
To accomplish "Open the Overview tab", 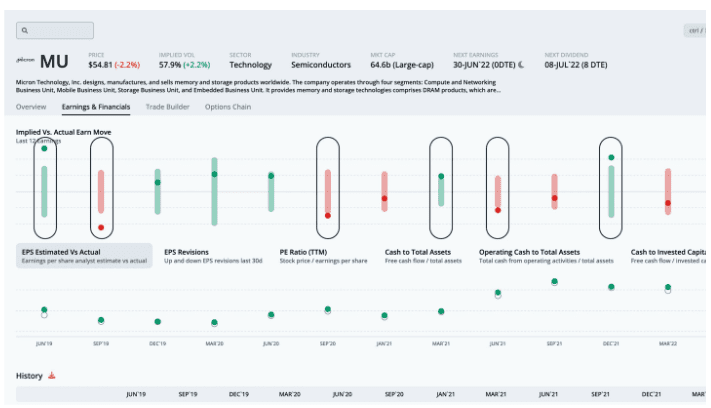I will tap(31, 106).
